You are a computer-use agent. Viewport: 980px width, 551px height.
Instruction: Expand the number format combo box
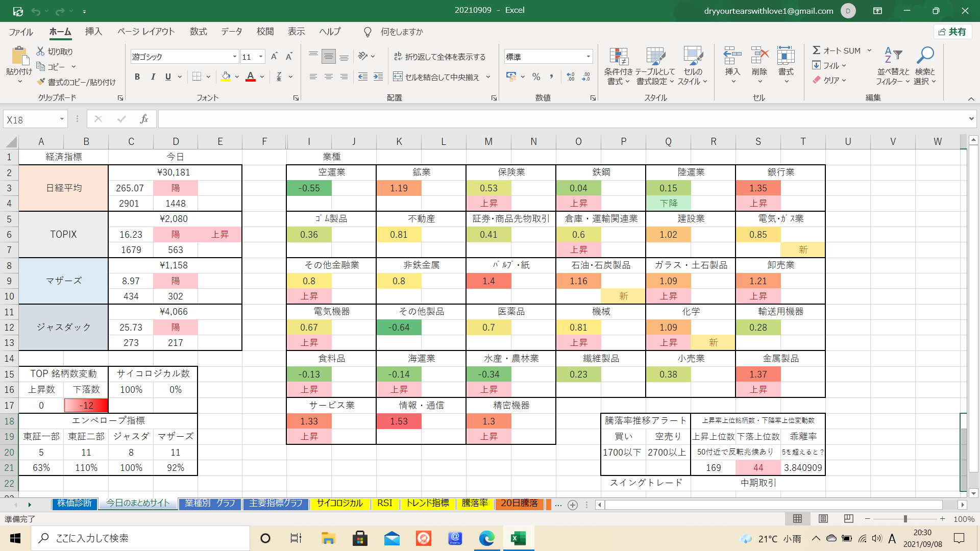coord(589,57)
